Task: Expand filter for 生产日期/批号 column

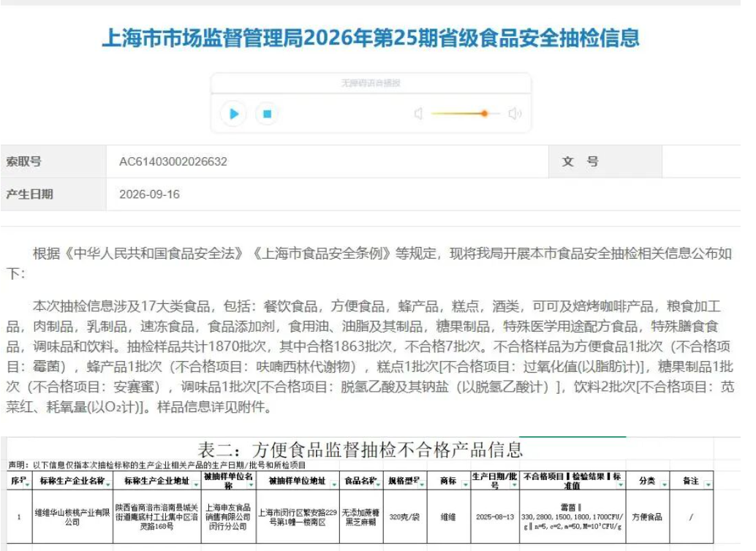Action: click(515, 484)
